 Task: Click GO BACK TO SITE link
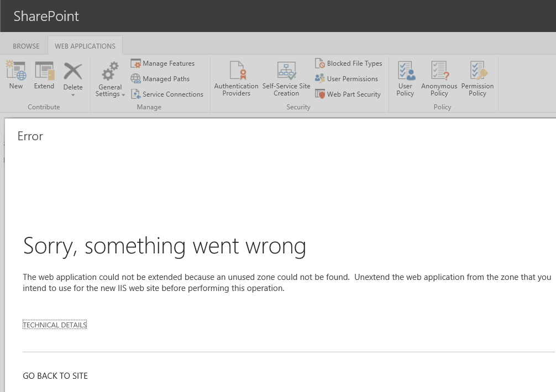(x=55, y=375)
